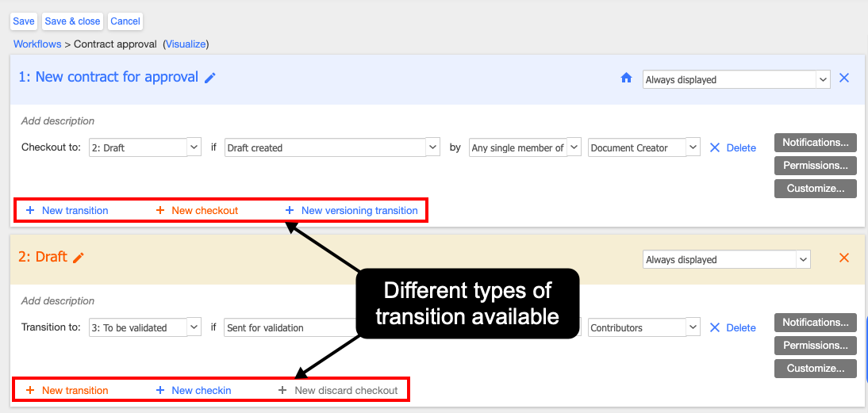The image size is (868, 413).
Task: Click the X delete icon on checkout row
Action: tap(714, 147)
